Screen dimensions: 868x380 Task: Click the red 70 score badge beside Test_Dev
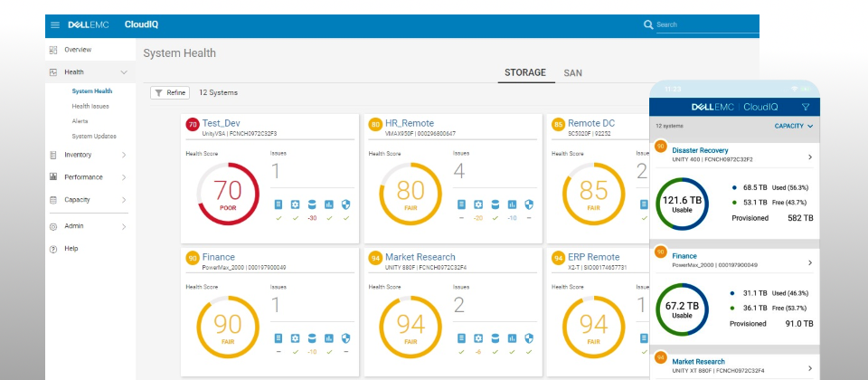click(x=193, y=125)
